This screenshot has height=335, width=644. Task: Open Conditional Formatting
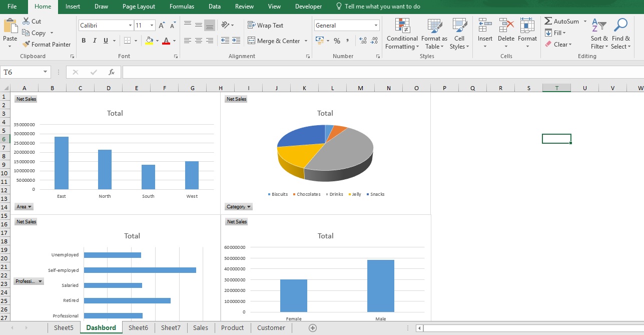coord(402,34)
